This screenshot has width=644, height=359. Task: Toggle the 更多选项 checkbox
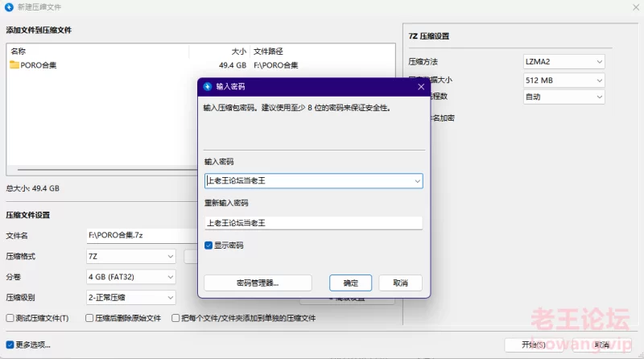tap(10, 345)
